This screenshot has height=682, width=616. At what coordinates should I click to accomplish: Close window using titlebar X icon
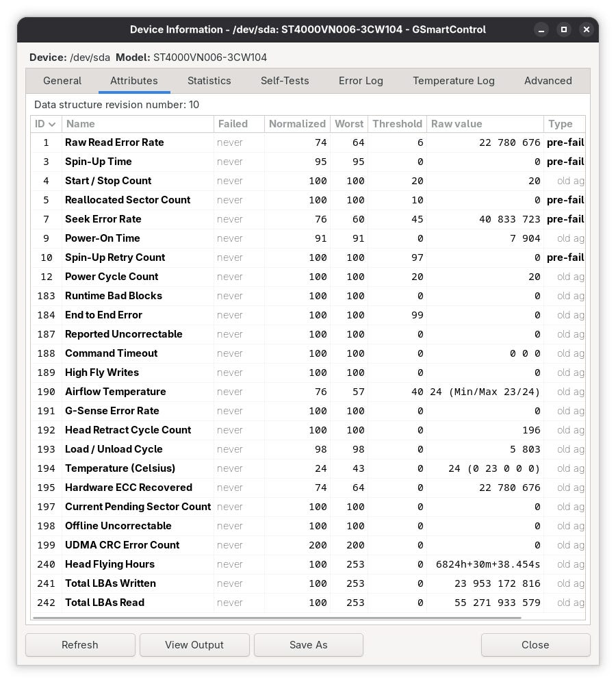pyautogui.click(x=586, y=29)
